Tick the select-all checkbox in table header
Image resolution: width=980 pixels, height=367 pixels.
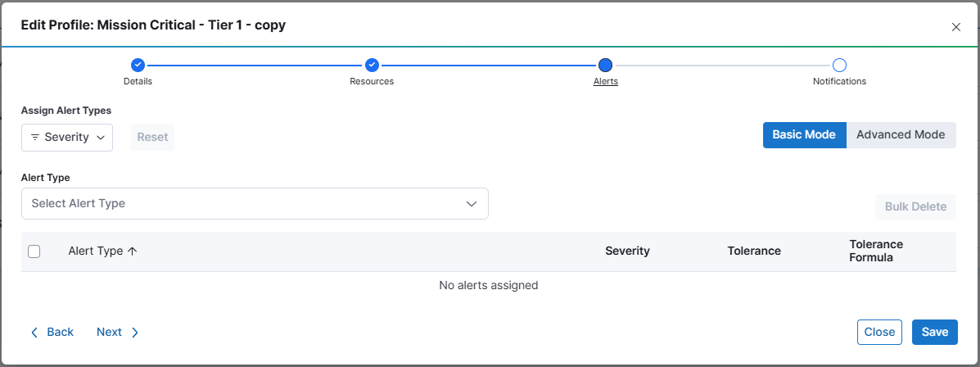click(34, 251)
